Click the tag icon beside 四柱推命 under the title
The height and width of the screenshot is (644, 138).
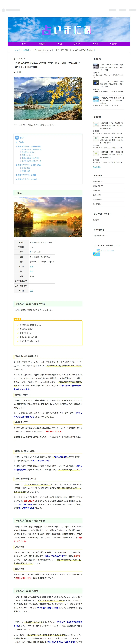pyautogui.click(x=14, y=72)
